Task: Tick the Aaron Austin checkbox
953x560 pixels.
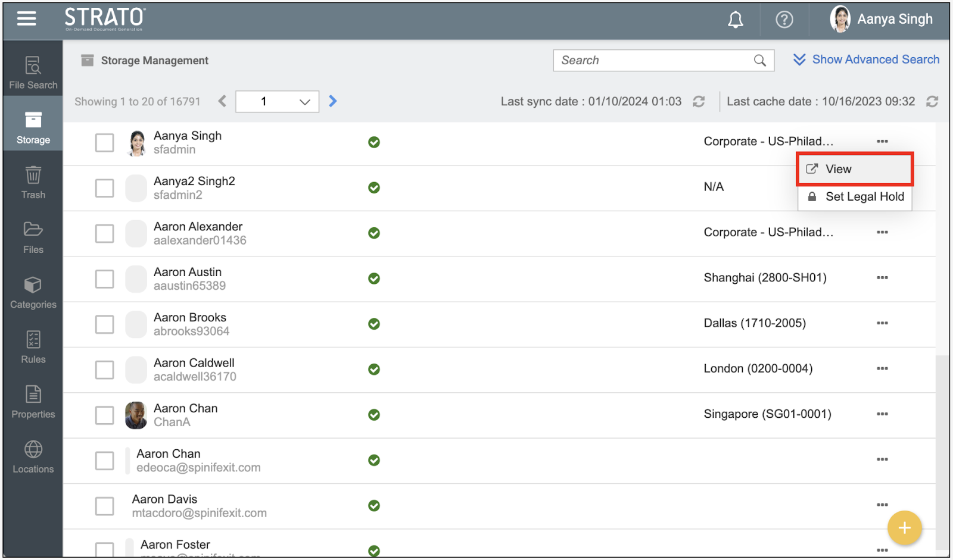Action: coord(105,279)
